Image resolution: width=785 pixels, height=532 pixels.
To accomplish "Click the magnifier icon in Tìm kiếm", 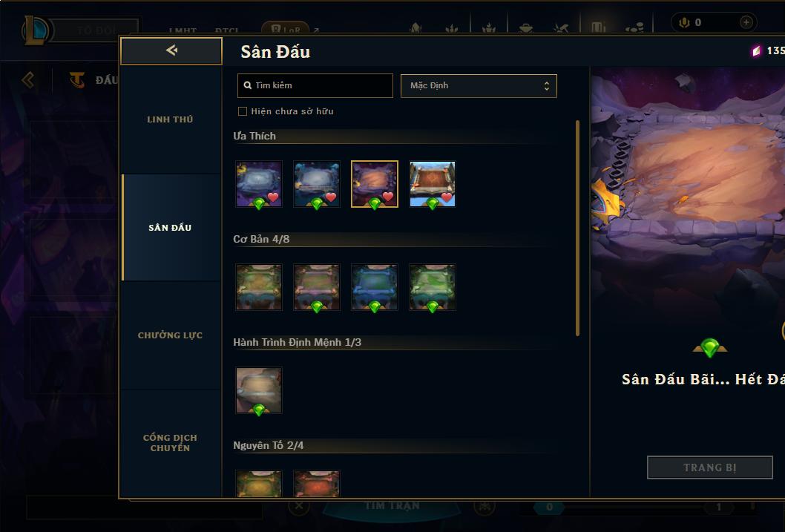I will 247,85.
